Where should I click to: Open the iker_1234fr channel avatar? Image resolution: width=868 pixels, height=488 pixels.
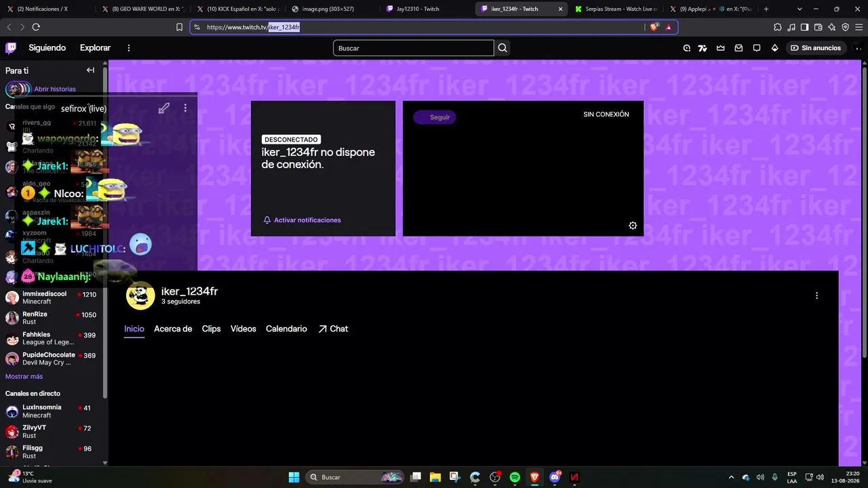point(140,296)
